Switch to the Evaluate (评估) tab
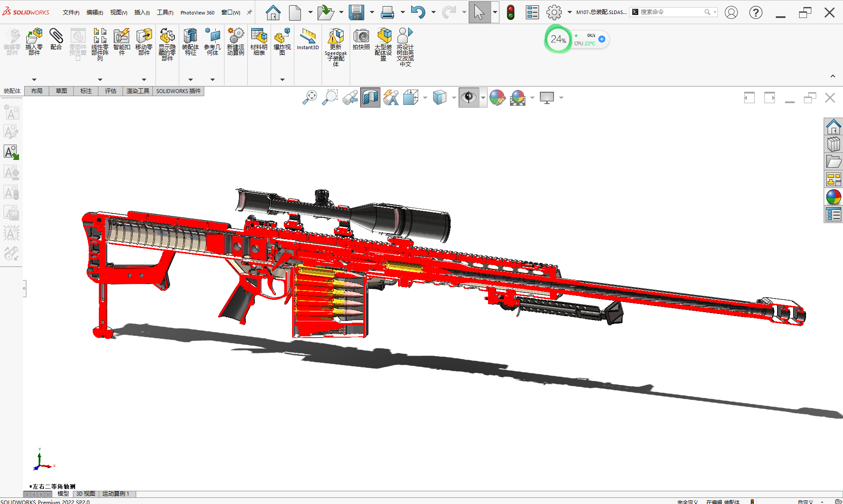 click(x=110, y=91)
